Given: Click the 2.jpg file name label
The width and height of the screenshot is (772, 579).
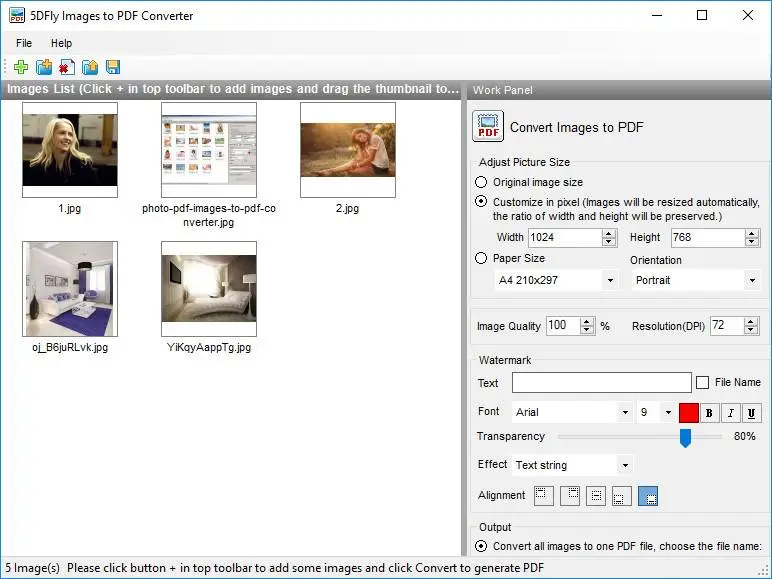Looking at the screenshot, I should click(347, 208).
